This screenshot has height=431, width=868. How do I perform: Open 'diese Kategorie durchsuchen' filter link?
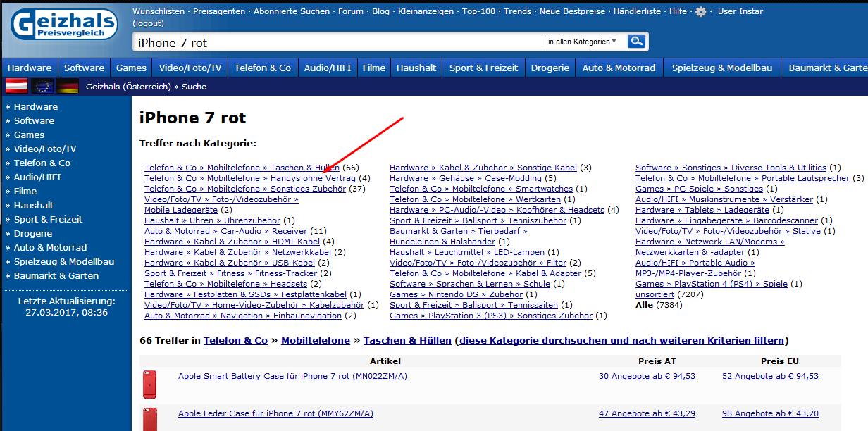click(621, 340)
